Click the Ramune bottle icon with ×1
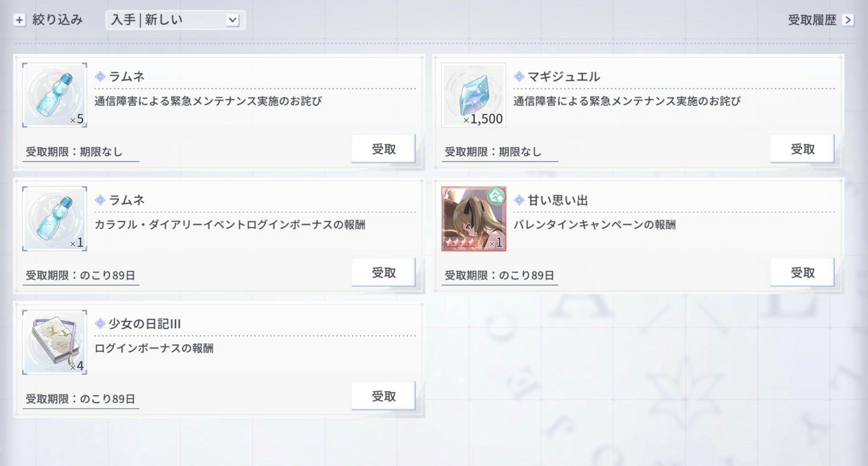The image size is (868, 466). pyautogui.click(x=54, y=219)
